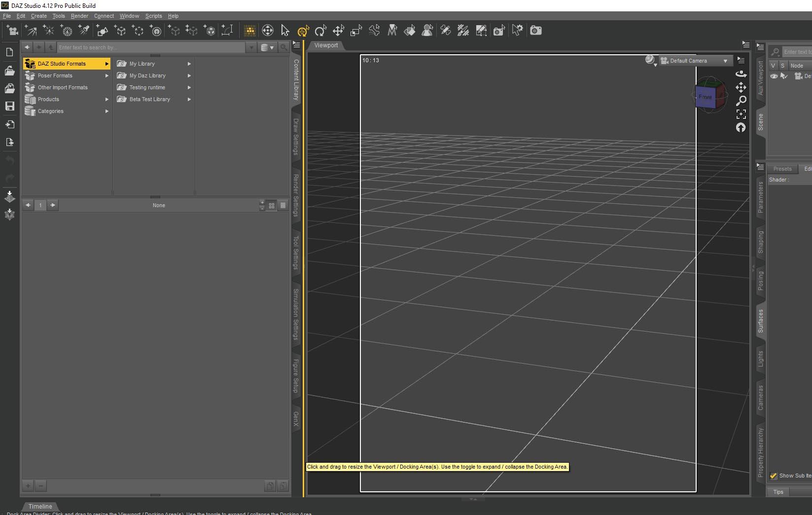Screen dimensions: 812x515
Task: Click the Render camera icon in toolbar
Action: 535,31
